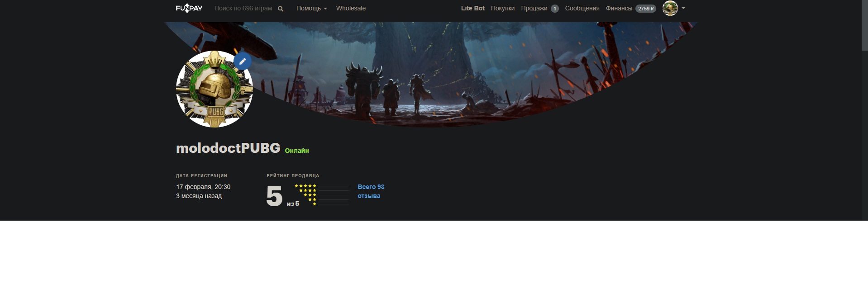The width and height of the screenshot is (868, 293).
Task: Open the FunPay logo home link
Action: (189, 8)
